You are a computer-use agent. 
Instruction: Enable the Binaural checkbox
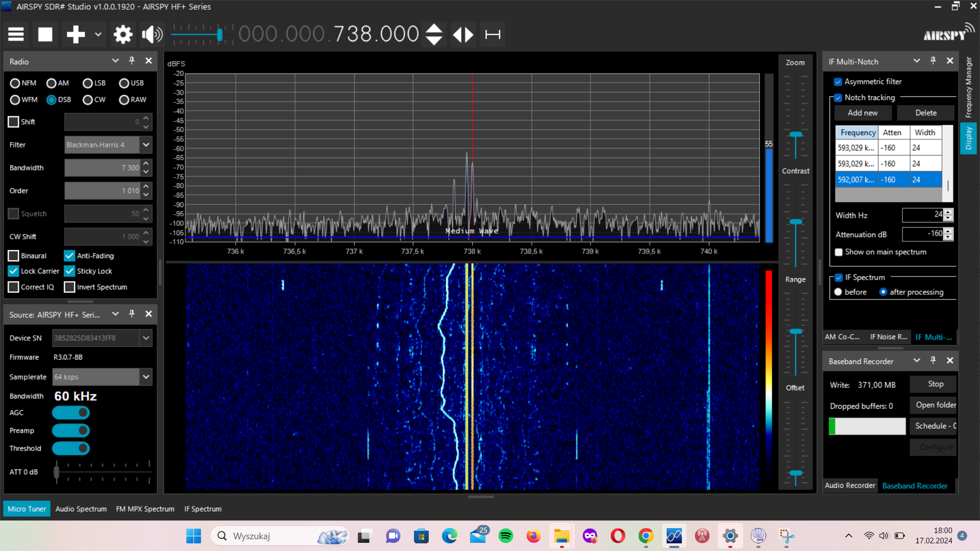pyautogui.click(x=14, y=256)
